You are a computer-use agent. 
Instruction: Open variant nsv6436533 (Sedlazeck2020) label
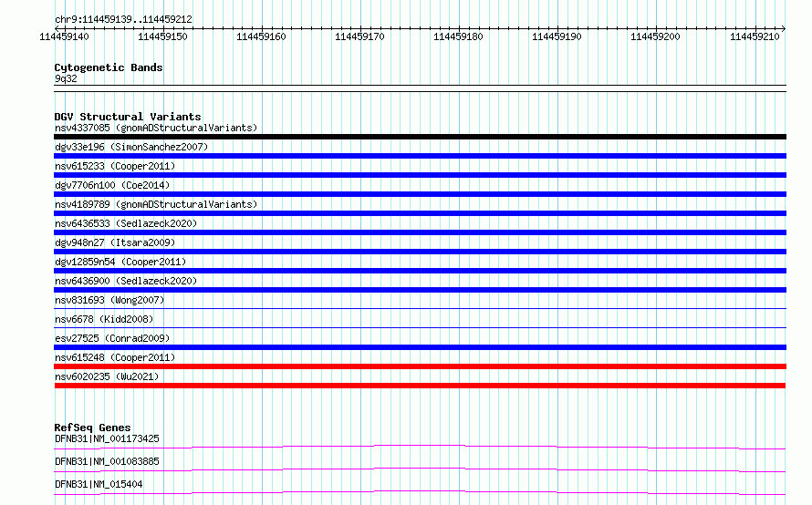pyautogui.click(x=126, y=223)
